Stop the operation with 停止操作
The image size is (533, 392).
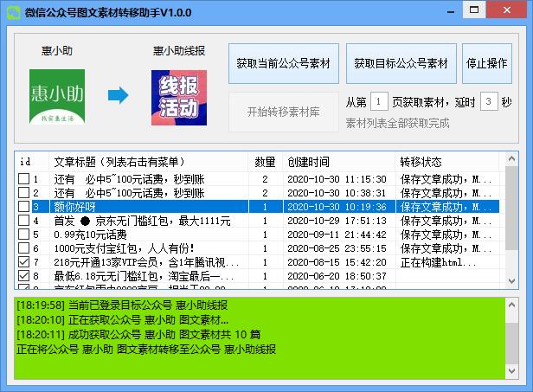pos(486,64)
